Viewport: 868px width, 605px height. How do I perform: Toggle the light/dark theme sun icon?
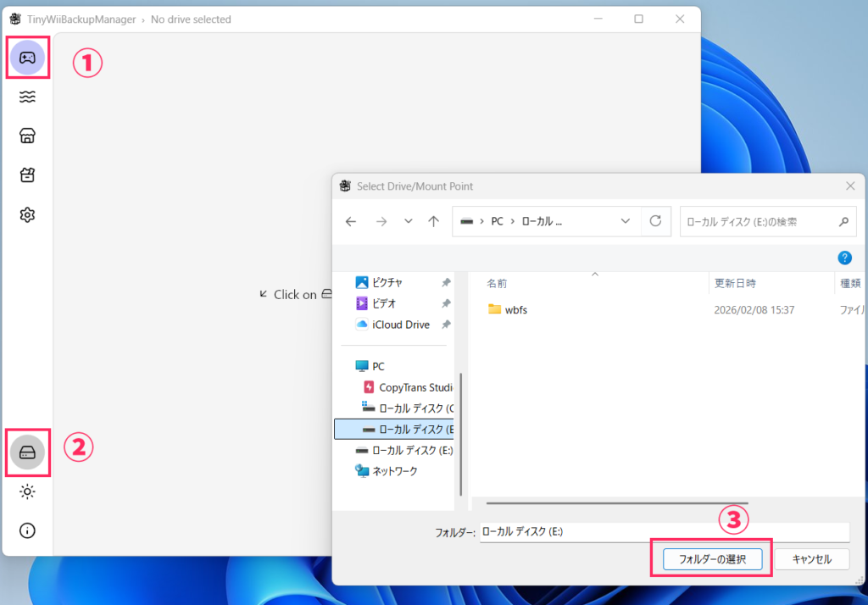(x=27, y=491)
